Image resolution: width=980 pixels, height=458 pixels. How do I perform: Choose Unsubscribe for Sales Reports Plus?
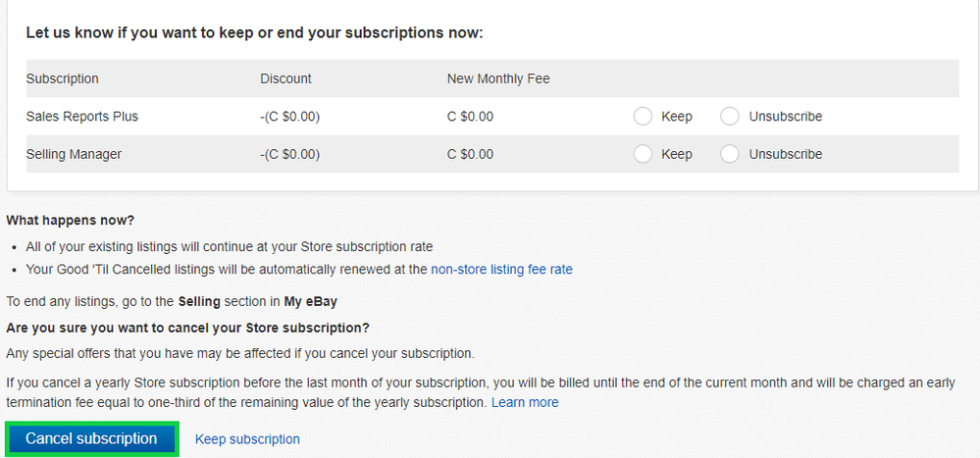730,117
